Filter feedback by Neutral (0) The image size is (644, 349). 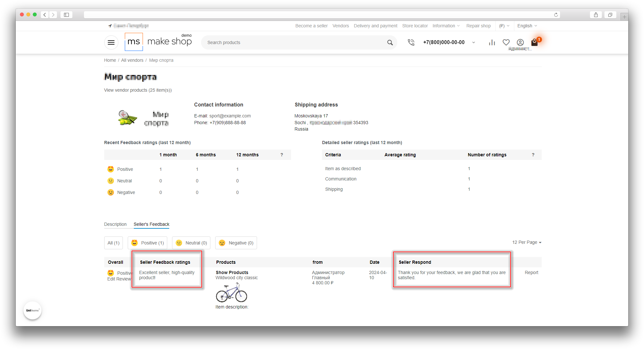(191, 243)
